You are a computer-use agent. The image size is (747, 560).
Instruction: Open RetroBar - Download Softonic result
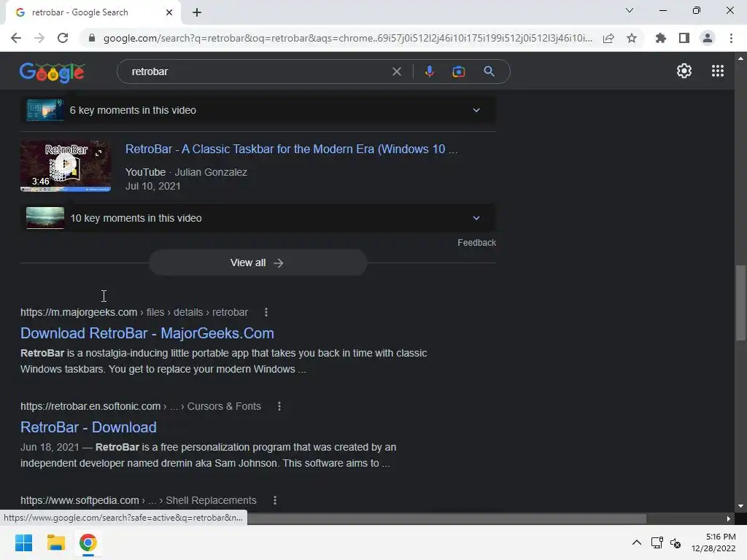pyautogui.click(x=88, y=427)
